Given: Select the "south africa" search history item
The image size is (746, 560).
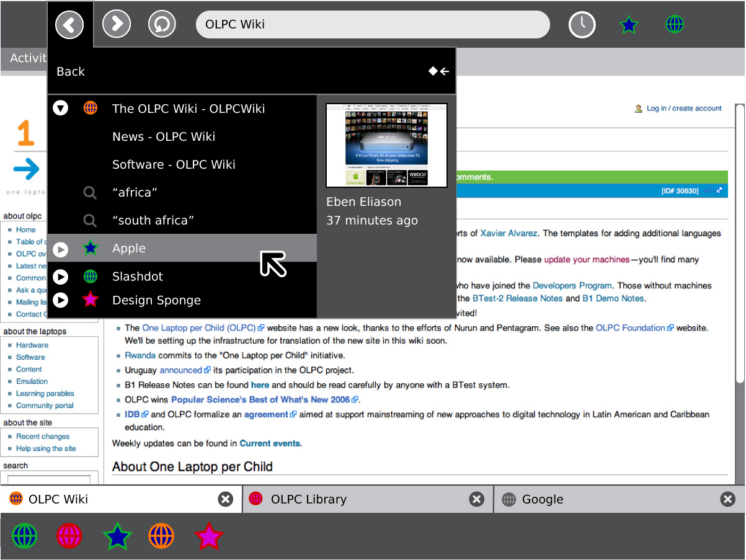Looking at the screenshot, I should tap(153, 220).
